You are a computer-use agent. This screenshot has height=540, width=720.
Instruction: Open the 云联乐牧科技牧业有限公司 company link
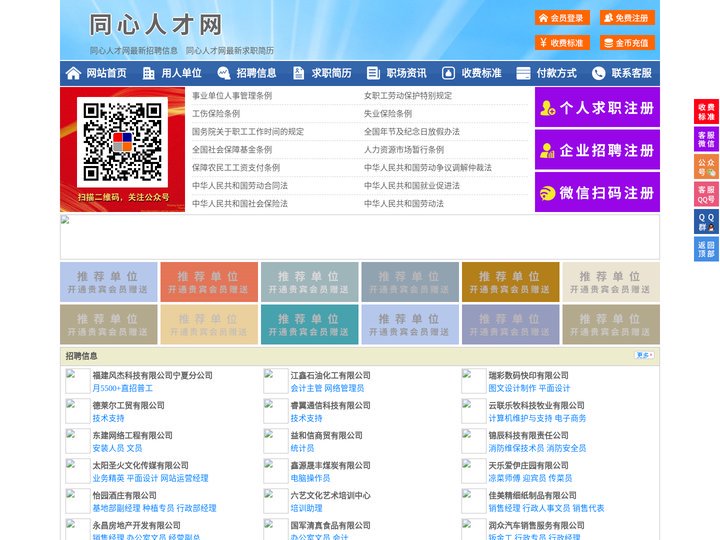tap(536, 405)
